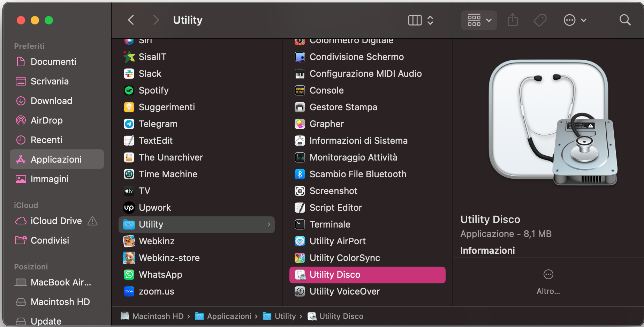This screenshot has height=327, width=644.
Task: Select the Console app icon
Action: tap(300, 90)
